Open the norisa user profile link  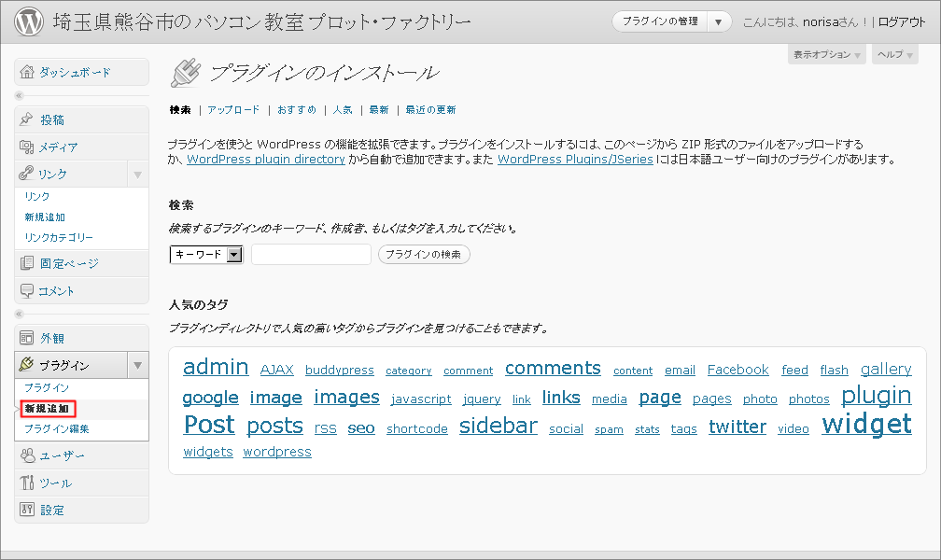pyautogui.click(x=821, y=22)
